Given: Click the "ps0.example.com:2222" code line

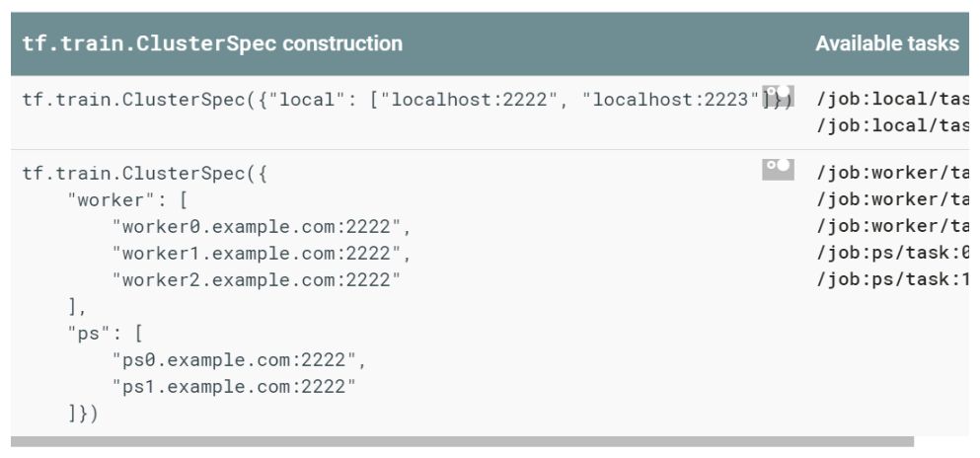Looking at the screenshot, I should (240, 360).
